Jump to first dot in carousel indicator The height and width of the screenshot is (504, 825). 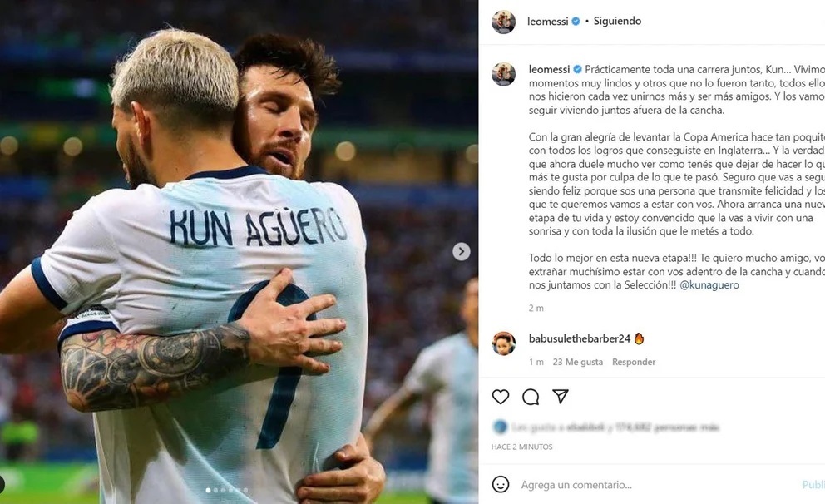tap(208, 490)
